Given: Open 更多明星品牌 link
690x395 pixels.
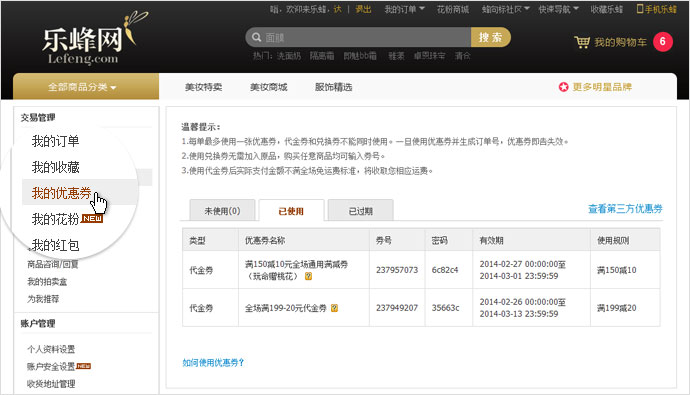Looking at the screenshot, I should point(602,87).
